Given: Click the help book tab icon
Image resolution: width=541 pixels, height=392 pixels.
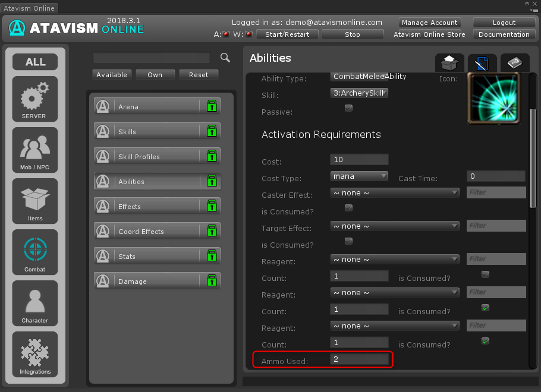Looking at the screenshot, I should [x=514, y=63].
